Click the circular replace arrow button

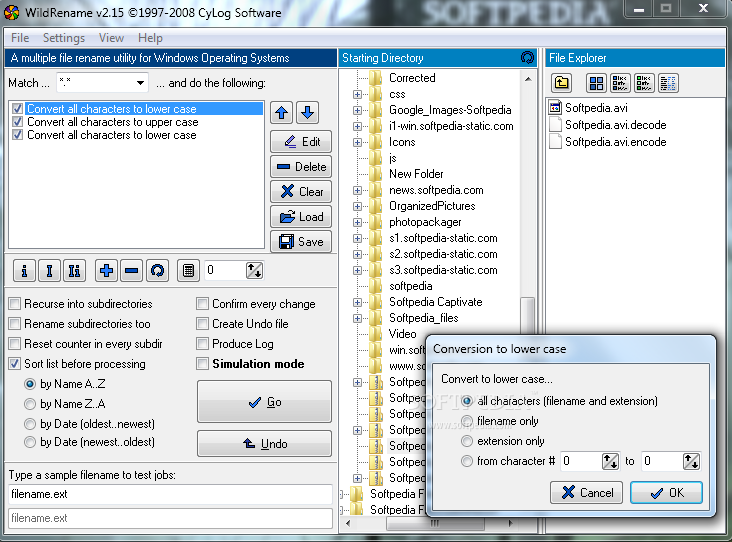click(157, 270)
